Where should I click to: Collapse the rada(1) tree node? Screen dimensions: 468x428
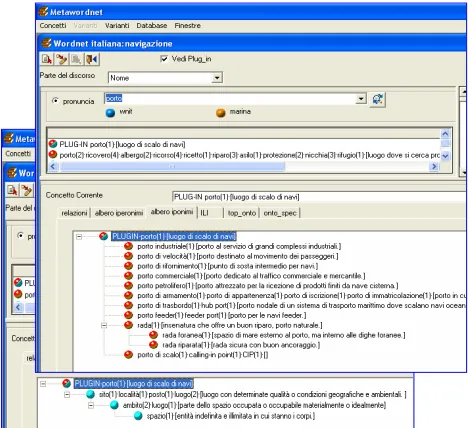(x=104, y=325)
